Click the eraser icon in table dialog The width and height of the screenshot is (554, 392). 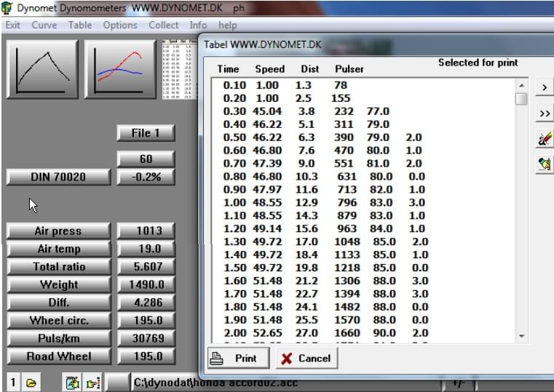click(545, 139)
